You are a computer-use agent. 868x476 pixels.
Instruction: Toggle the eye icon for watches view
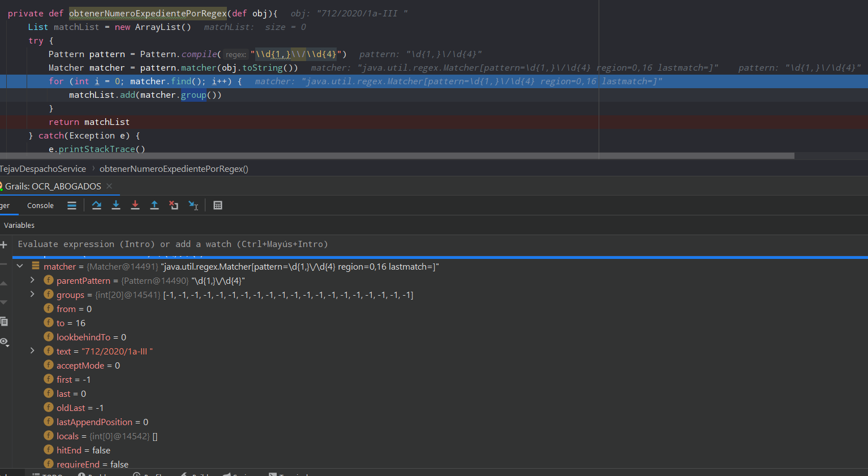click(4, 342)
